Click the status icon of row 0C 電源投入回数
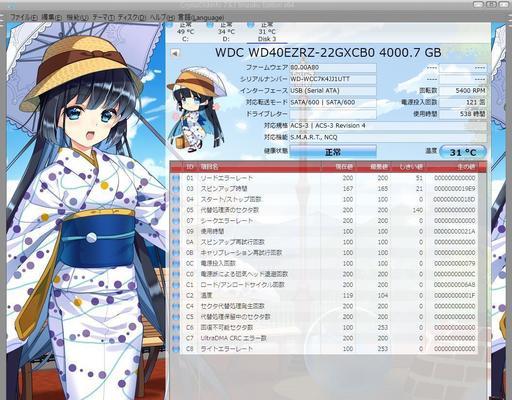 [x=176, y=264]
